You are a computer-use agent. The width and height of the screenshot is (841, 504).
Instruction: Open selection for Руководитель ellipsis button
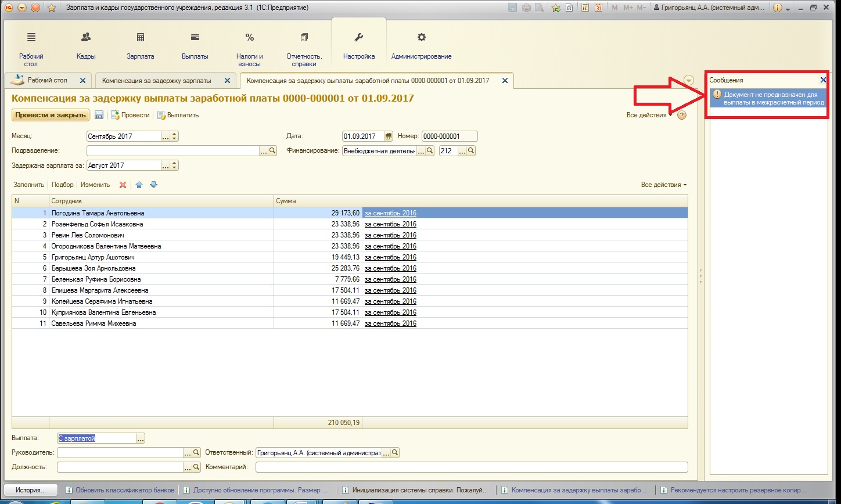coord(188,453)
